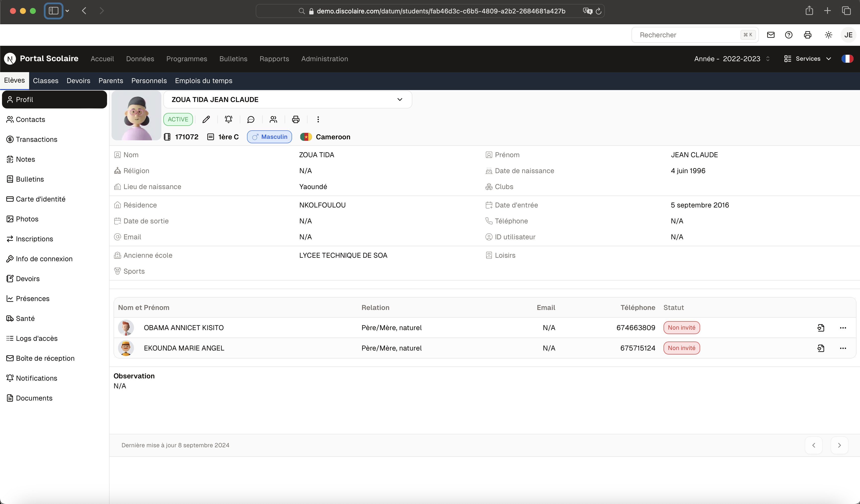The width and height of the screenshot is (860, 504).
Task: Open the Accueil menu
Action: coord(102,59)
